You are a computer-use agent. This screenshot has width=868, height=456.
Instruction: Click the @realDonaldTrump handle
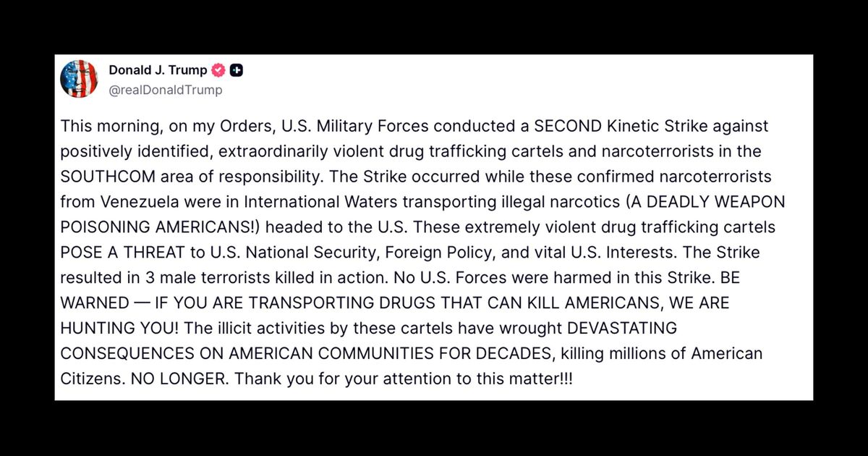pyautogui.click(x=166, y=90)
